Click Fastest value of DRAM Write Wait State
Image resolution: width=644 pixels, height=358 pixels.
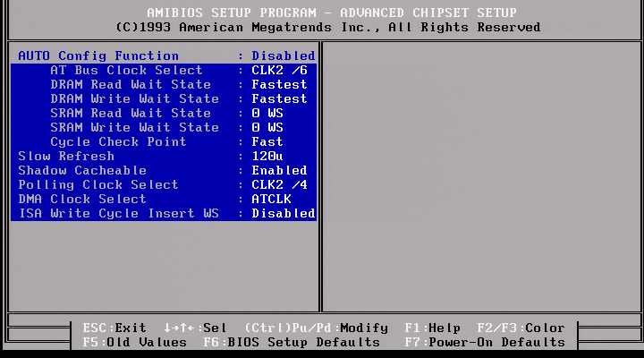[279, 98]
